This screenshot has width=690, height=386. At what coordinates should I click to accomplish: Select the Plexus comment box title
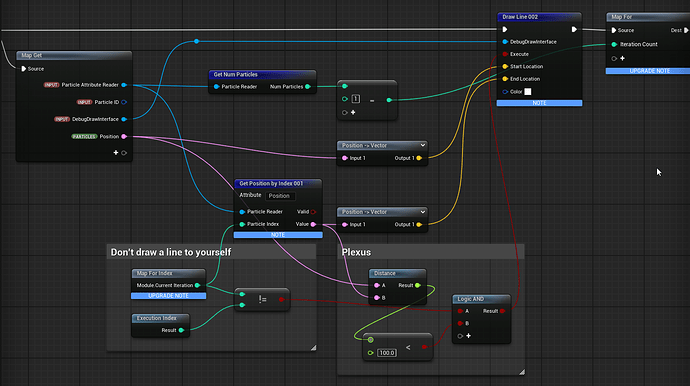tap(356, 252)
